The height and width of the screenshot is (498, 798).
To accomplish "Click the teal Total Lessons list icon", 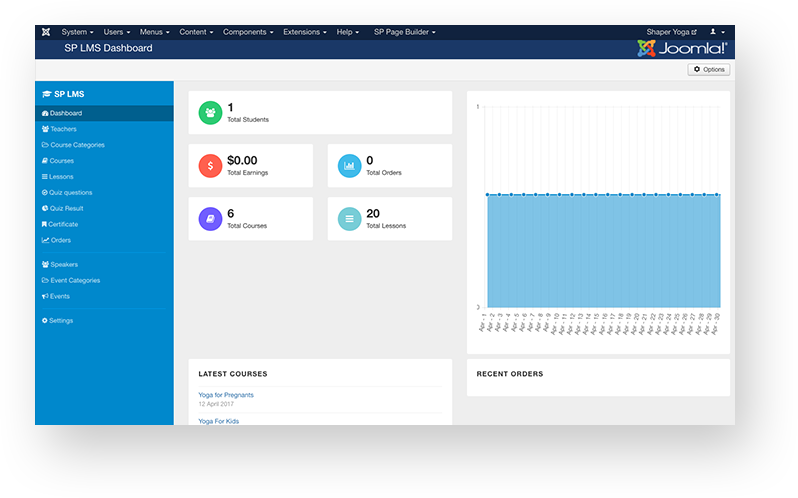I will (348, 219).
